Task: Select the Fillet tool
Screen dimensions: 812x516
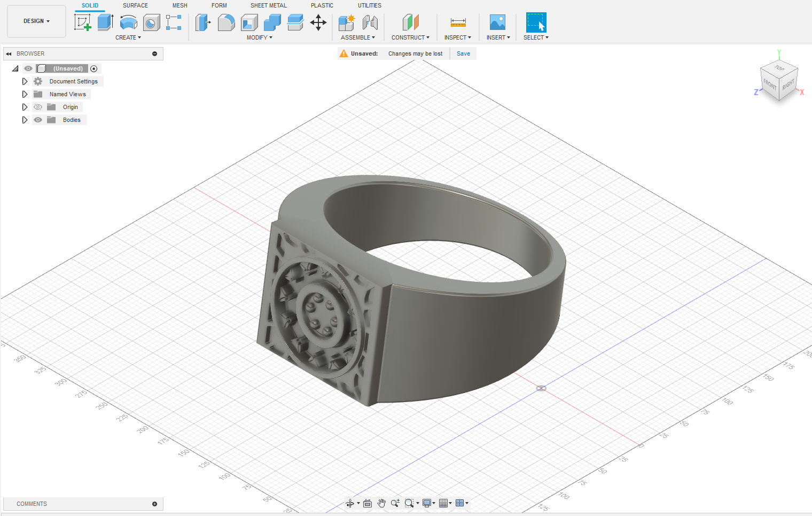Action: click(x=226, y=22)
